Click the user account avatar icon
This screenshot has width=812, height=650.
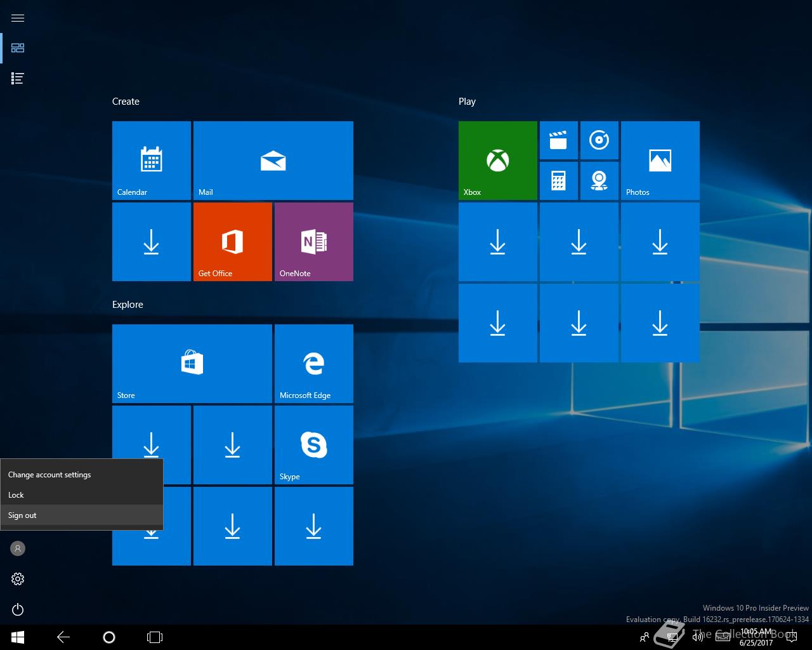pyautogui.click(x=18, y=548)
